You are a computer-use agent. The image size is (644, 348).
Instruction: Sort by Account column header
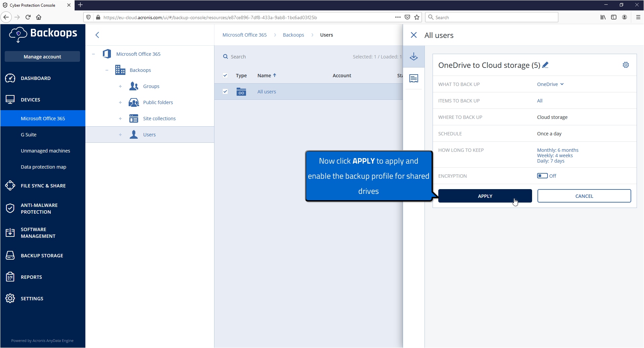click(342, 76)
